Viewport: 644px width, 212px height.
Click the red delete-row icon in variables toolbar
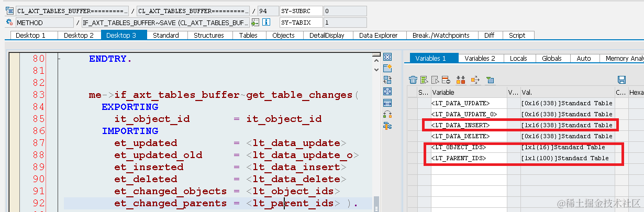[x=446, y=80]
